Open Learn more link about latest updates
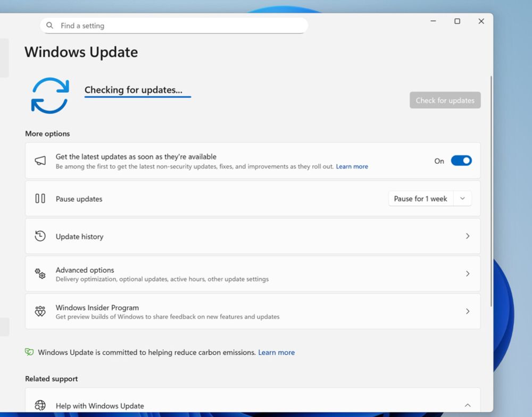The height and width of the screenshot is (417, 532). pos(352,166)
